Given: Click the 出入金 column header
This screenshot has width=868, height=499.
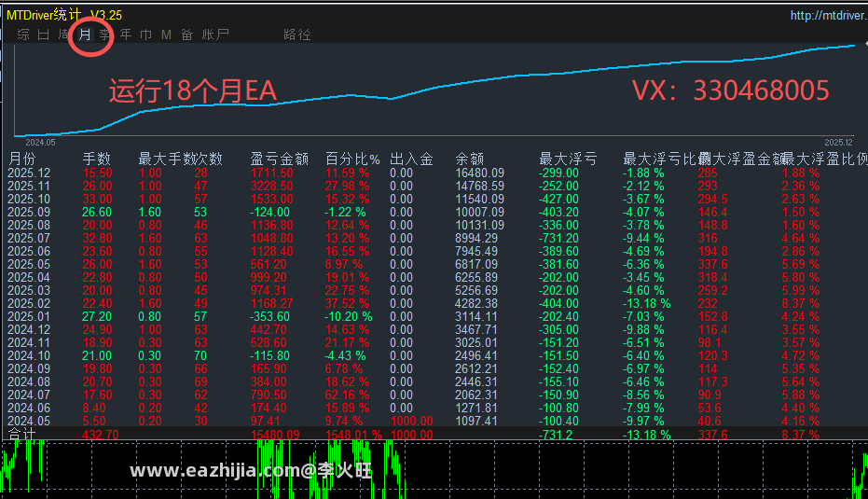Looking at the screenshot, I should (411, 159).
